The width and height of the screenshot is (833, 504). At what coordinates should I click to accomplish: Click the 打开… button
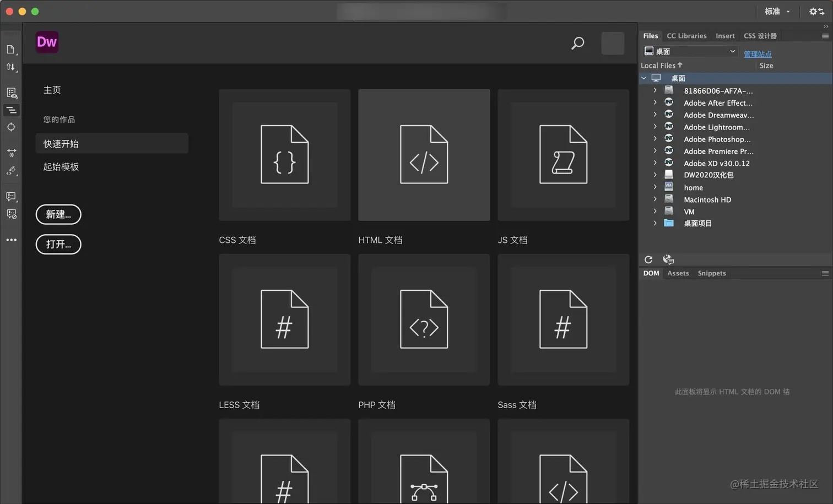58,244
